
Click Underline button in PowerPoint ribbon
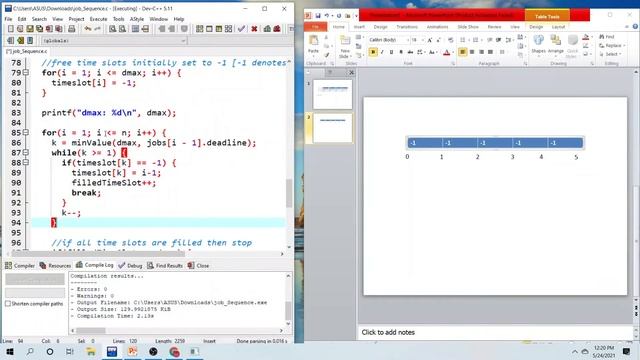[391, 52]
